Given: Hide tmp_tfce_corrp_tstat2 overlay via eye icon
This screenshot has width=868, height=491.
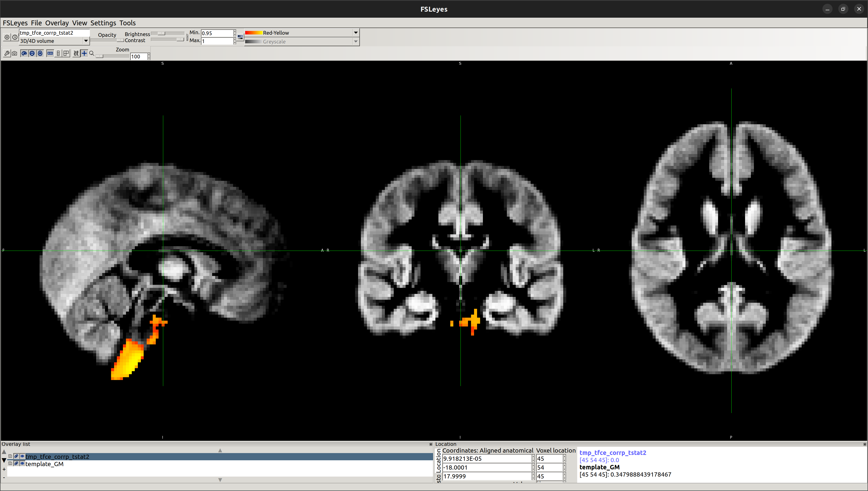Looking at the screenshot, I should coord(22,456).
